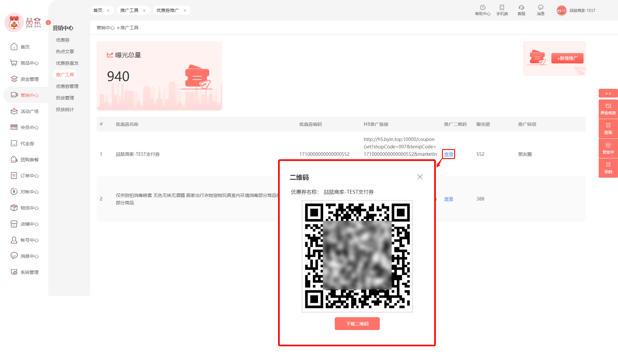Select 优惠券 submenu item
The image size is (618, 364).
coord(62,40)
